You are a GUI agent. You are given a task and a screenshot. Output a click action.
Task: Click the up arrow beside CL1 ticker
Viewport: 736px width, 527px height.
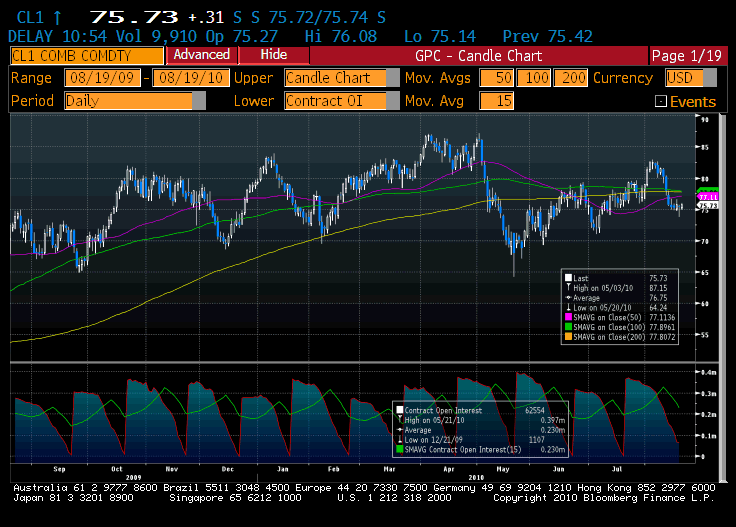tap(57, 17)
